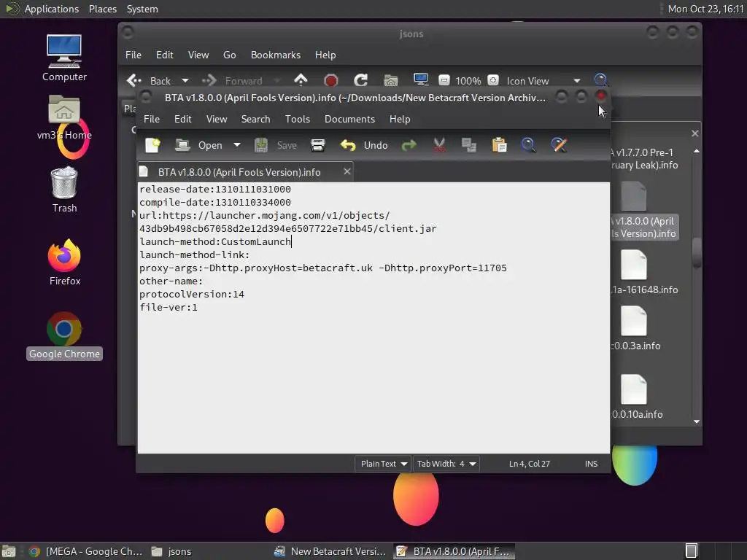This screenshot has width=747, height=560.
Task: Close the jsons sidebar pane with X
Action: coord(695,133)
